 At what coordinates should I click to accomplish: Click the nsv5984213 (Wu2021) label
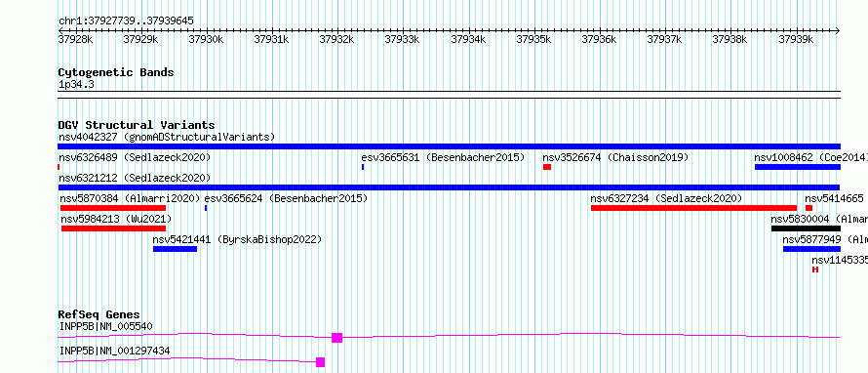[x=116, y=219]
